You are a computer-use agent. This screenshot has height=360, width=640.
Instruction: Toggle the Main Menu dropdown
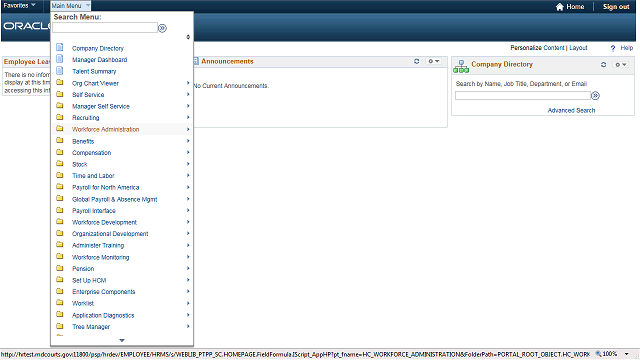point(70,6)
